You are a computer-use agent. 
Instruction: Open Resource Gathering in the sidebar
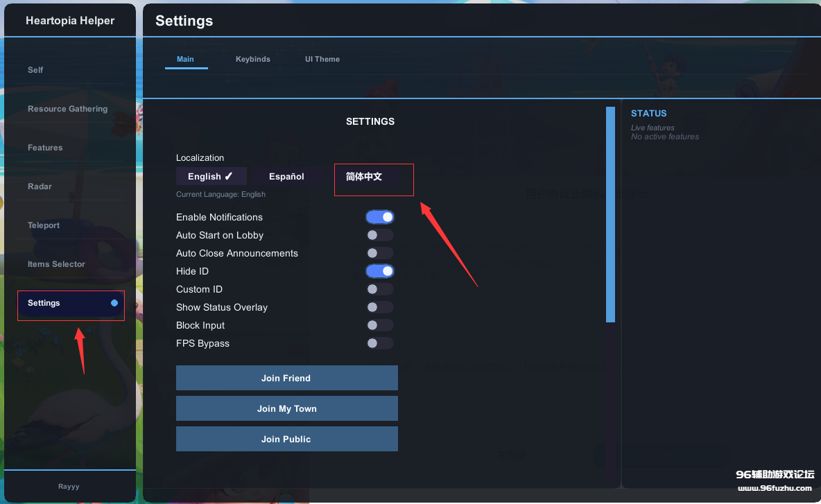(x=67, y=109)
